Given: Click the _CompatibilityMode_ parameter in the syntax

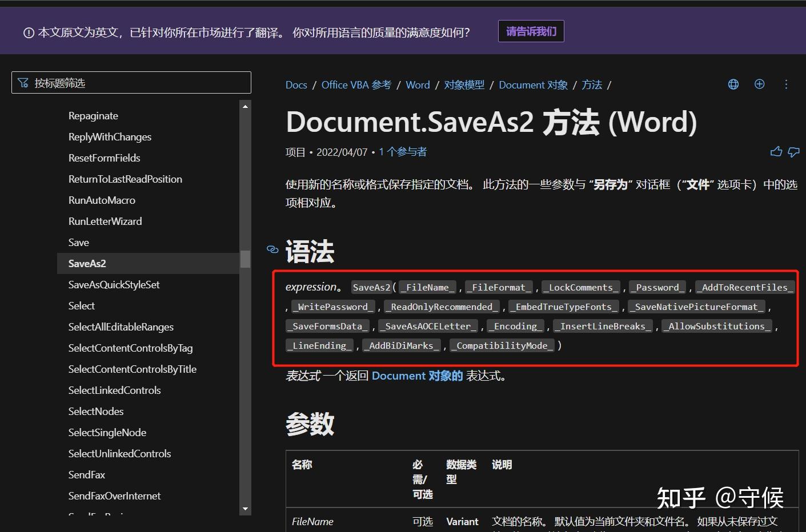Looking at the screenshot, I should click(502, 345).
